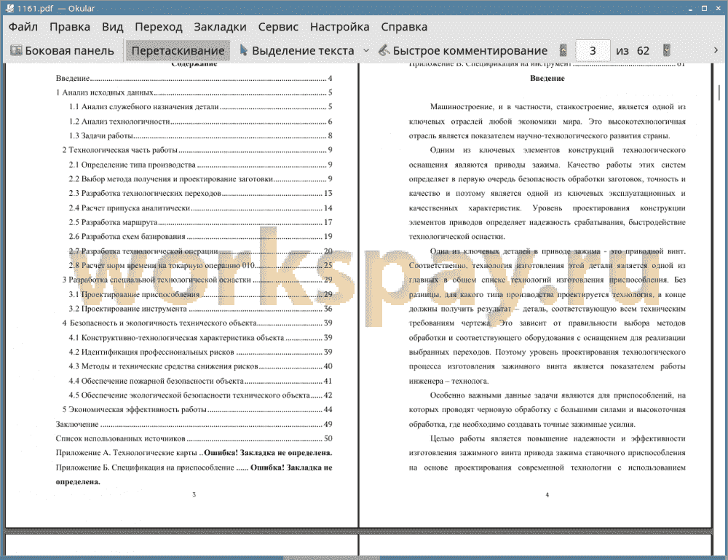This screenshot has height=560, width=728.
Task: Click contents entry 2.6 Разработка схем базирования
Action: pos(201,237)
